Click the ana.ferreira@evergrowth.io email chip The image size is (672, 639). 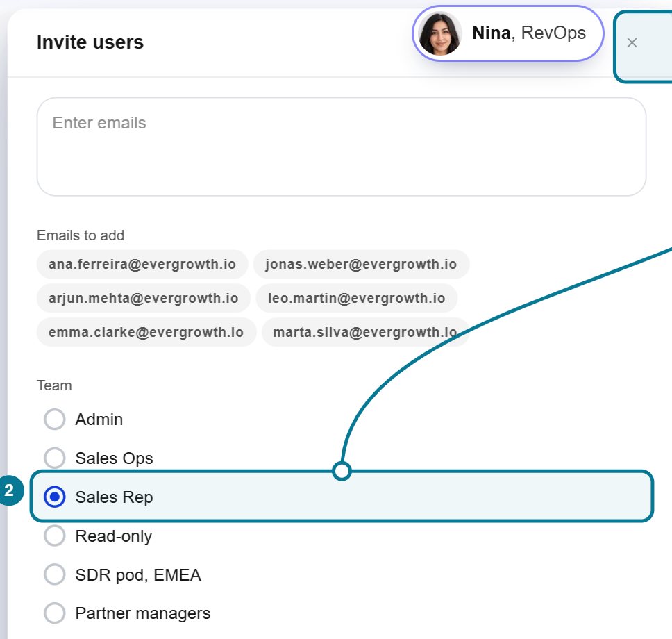coord(142,264)
